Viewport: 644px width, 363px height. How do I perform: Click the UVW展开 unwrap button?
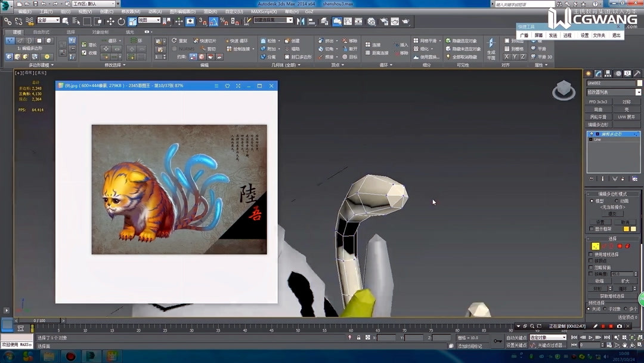[627, 116]
